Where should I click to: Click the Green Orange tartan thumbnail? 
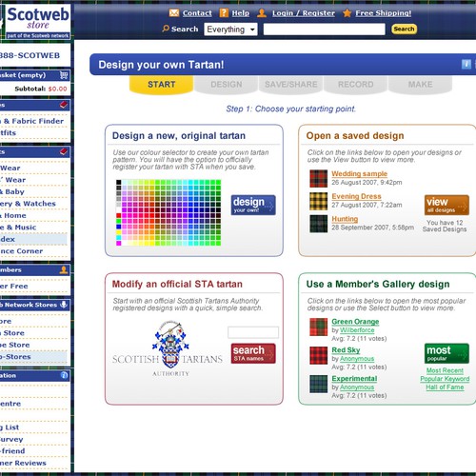click(319, 327)
